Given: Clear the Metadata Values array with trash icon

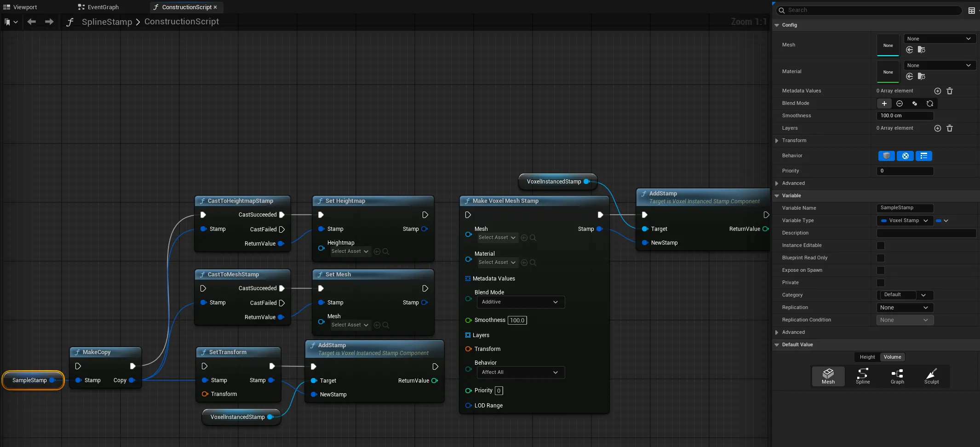Looking at the screenshot, I should pos(949,91).
